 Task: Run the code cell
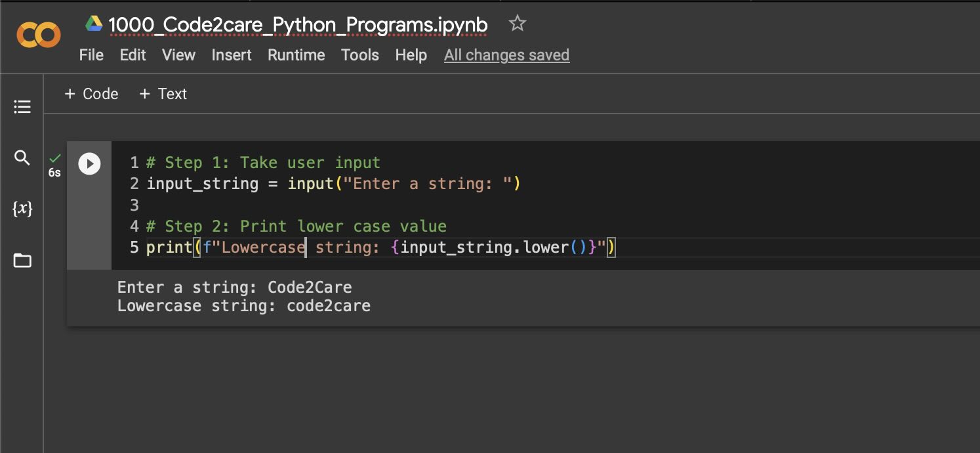[x=89, y=163]
